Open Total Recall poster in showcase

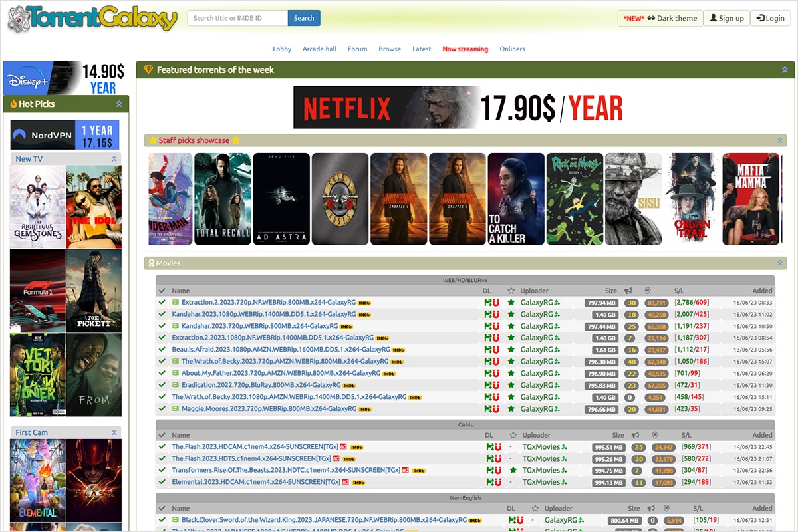point(223,199)
